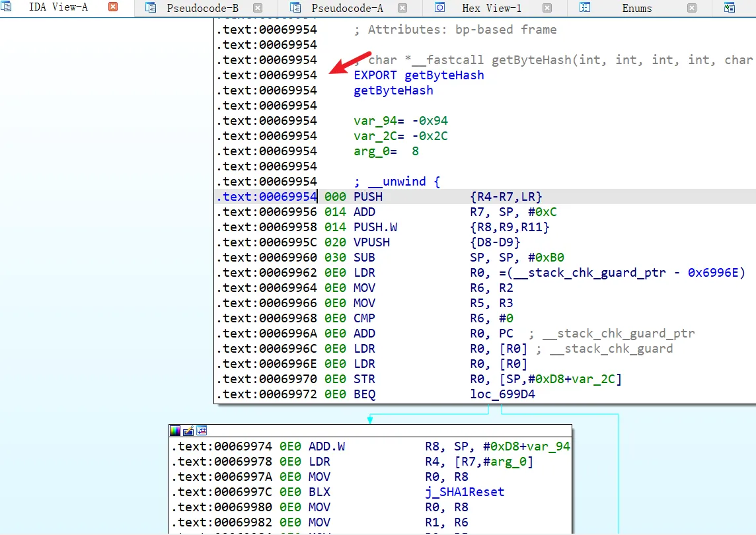Select the VPUSH {D8-D9} instruction
756x535 pixels.
coord(437,242)
